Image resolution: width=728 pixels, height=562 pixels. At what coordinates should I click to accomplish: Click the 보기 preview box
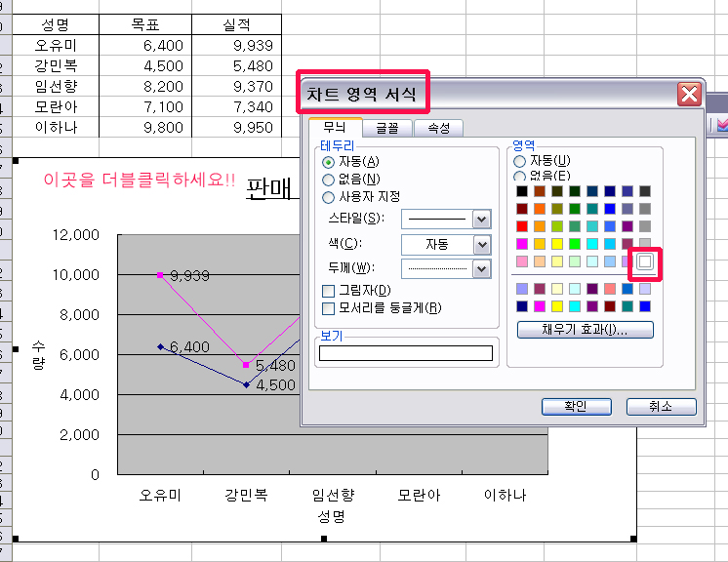click(406, 353)
